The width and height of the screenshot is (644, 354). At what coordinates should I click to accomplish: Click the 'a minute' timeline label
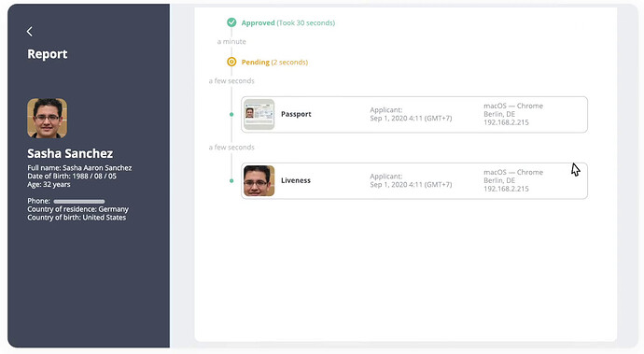click(x=231, y=41)
